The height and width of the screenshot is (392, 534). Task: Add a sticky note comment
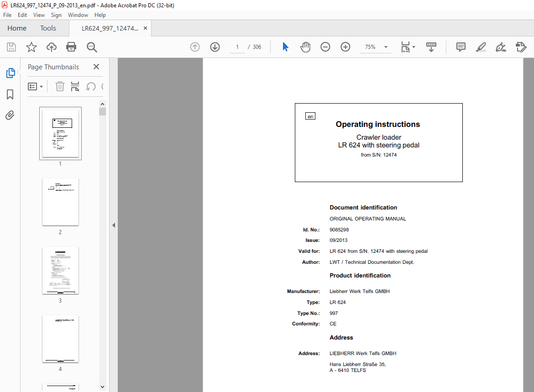click(x=461, y=47)
